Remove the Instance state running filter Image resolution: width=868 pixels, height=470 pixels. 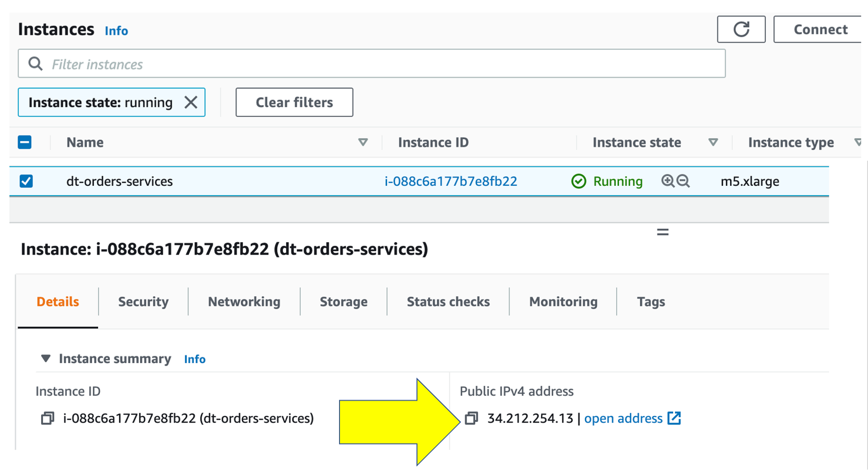click(x=191, y=103)
